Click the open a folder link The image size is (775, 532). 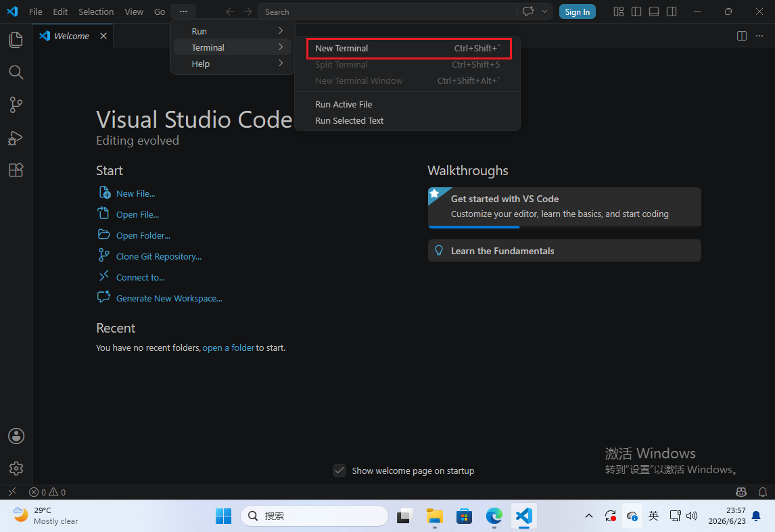(x=229, y=347)
